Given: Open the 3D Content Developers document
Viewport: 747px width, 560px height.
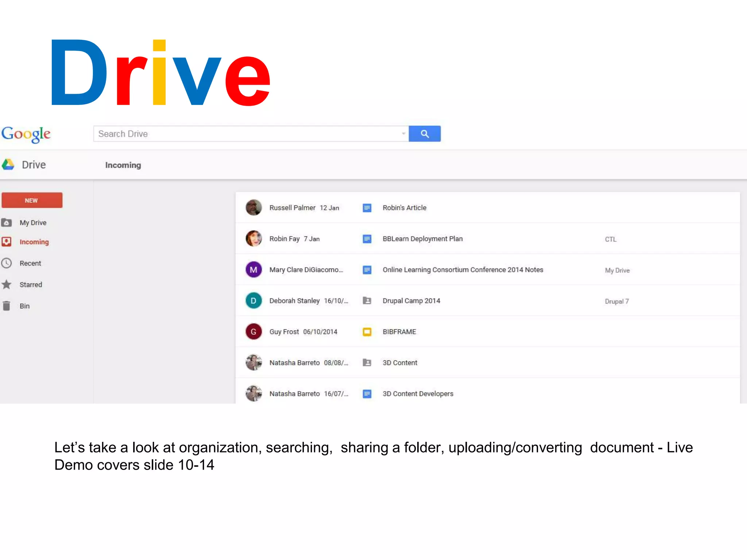Looking at the screenshot, I should [418, 394].
